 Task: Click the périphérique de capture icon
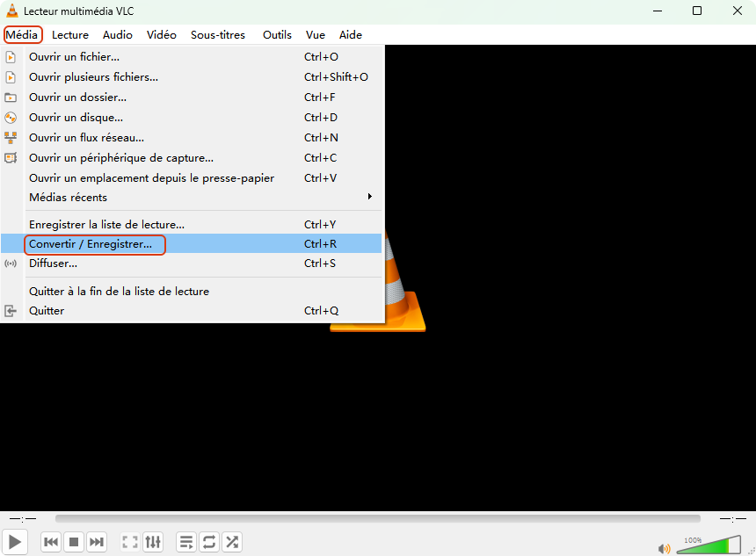coord(11,158)
